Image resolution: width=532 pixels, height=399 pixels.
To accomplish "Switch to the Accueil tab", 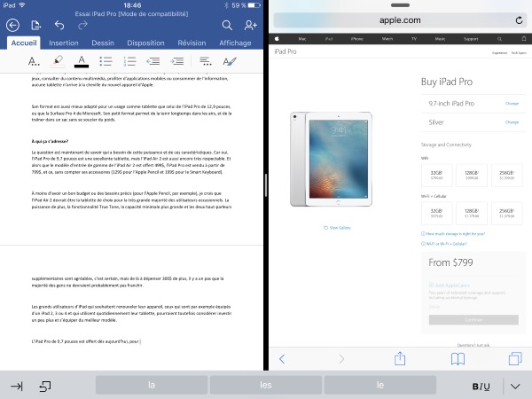I will 24,43.
